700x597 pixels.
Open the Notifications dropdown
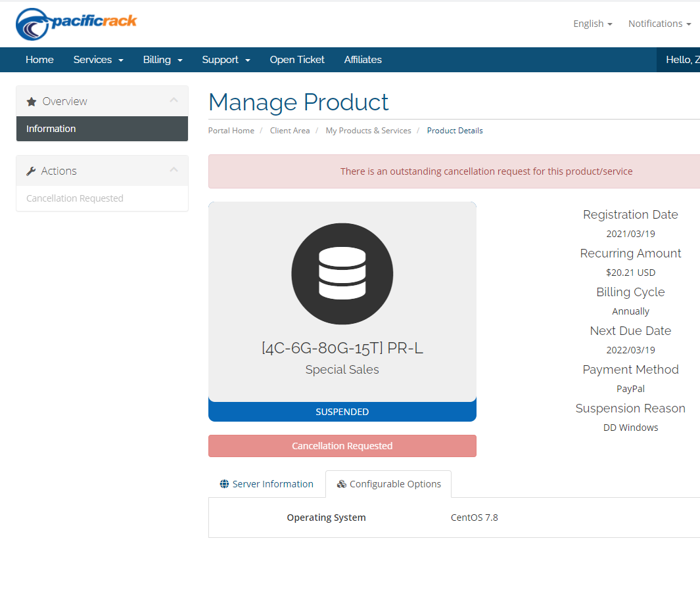[659, 24]
